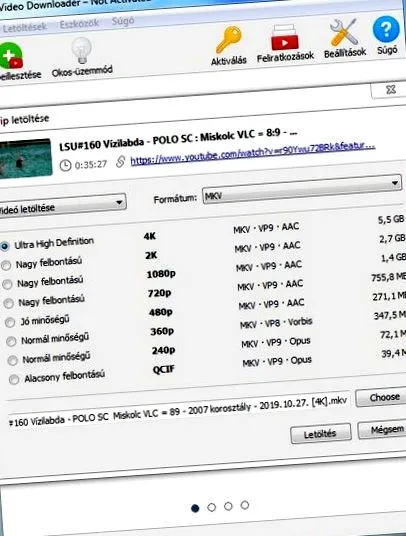Click the Formátum: label
This screenshot has width=406, height=536.
click(x=175, y=199)
